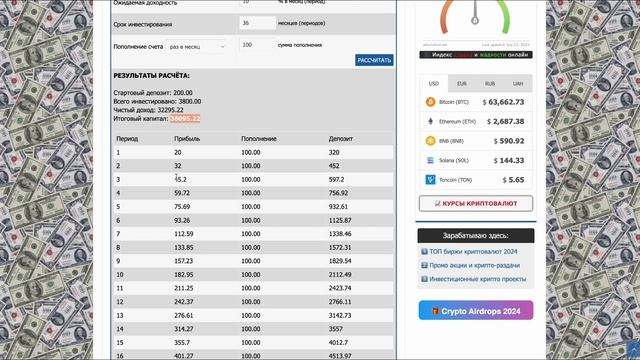This screenshot has width=640, height=360.
Task: Click the Всего инвестировано: 3800.00 line
Action: pyautogui.click(x=157, y=102)
